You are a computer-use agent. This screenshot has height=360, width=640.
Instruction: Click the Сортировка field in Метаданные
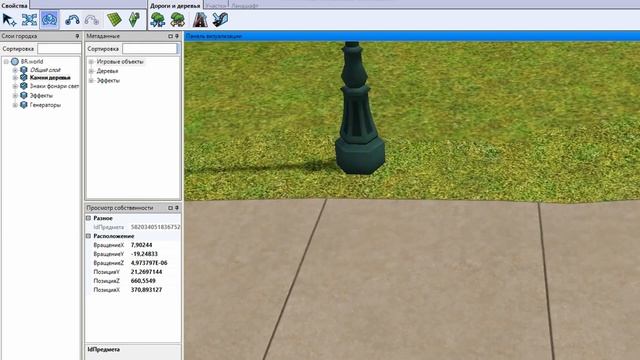tap(150, 49)
